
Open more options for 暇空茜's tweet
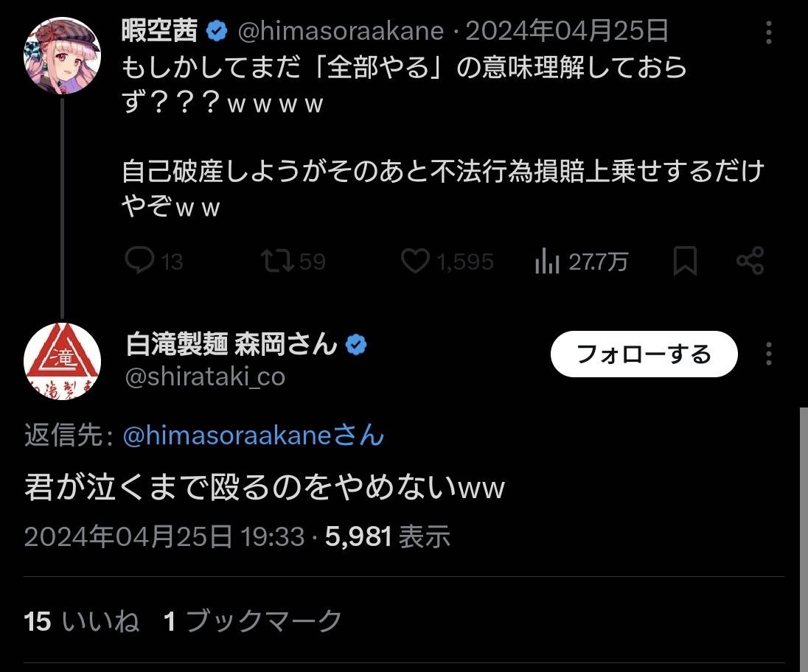769,32
